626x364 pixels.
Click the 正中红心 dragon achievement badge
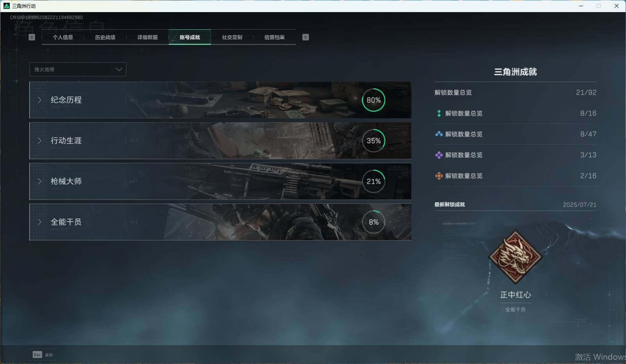click(515, 257)
